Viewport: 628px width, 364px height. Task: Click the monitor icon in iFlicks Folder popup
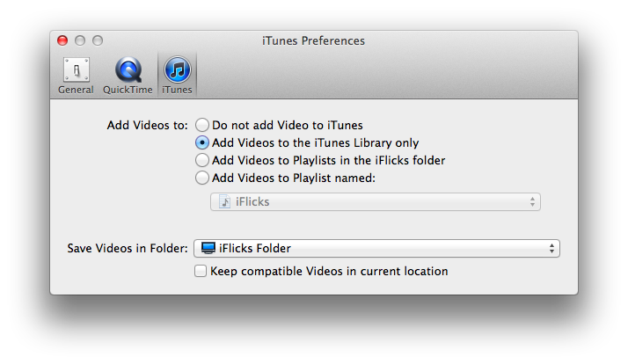point(208,248)
